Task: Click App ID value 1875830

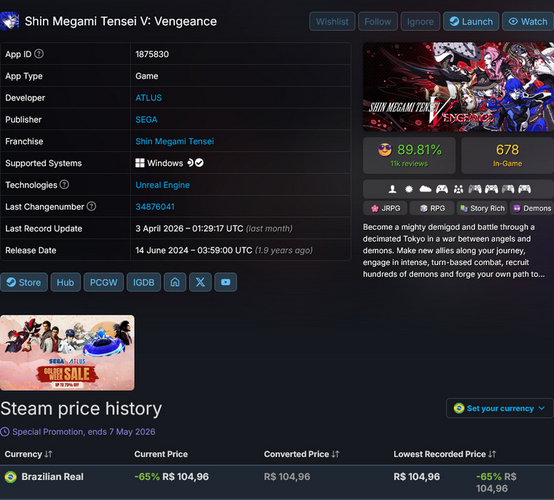Action: coord(152,54)
